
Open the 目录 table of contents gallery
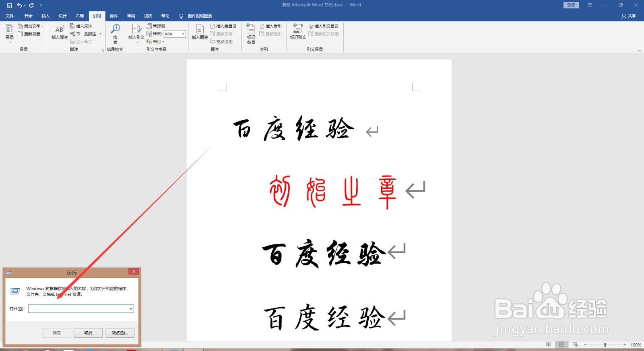(x=10, y=33)
